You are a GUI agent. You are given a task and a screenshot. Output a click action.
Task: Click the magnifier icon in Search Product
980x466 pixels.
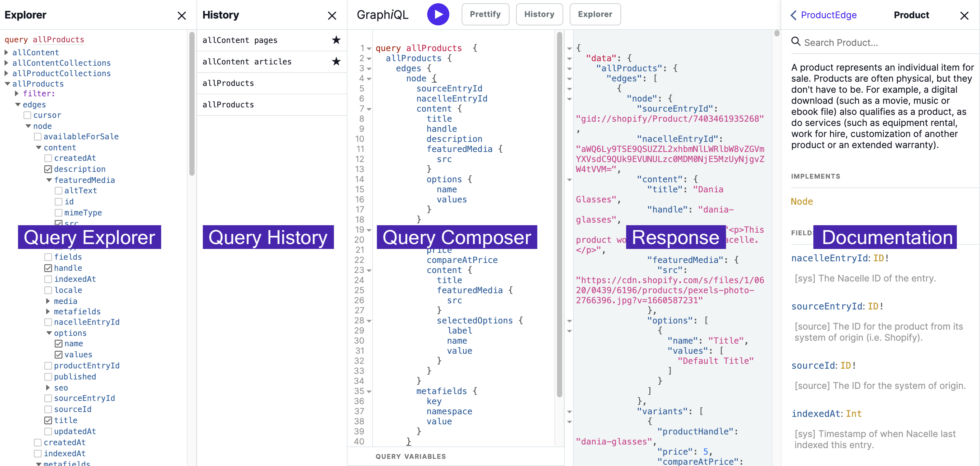point(796,42)
